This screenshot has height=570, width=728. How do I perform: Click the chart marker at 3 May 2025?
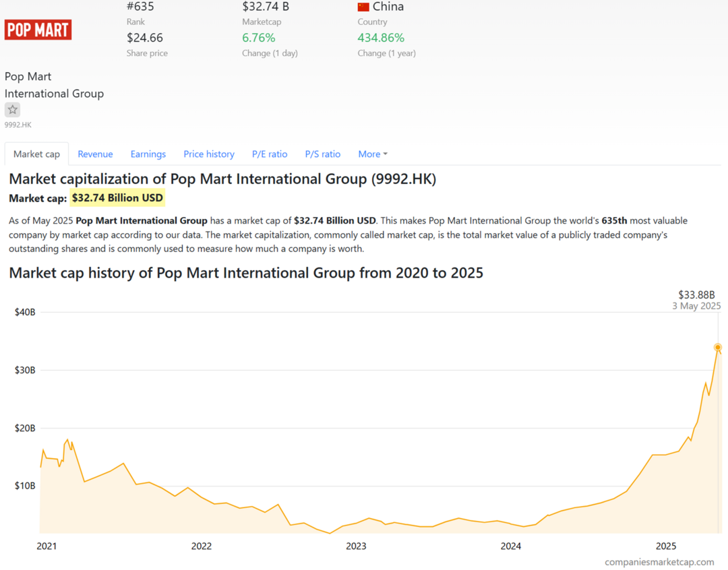point(718,347)
